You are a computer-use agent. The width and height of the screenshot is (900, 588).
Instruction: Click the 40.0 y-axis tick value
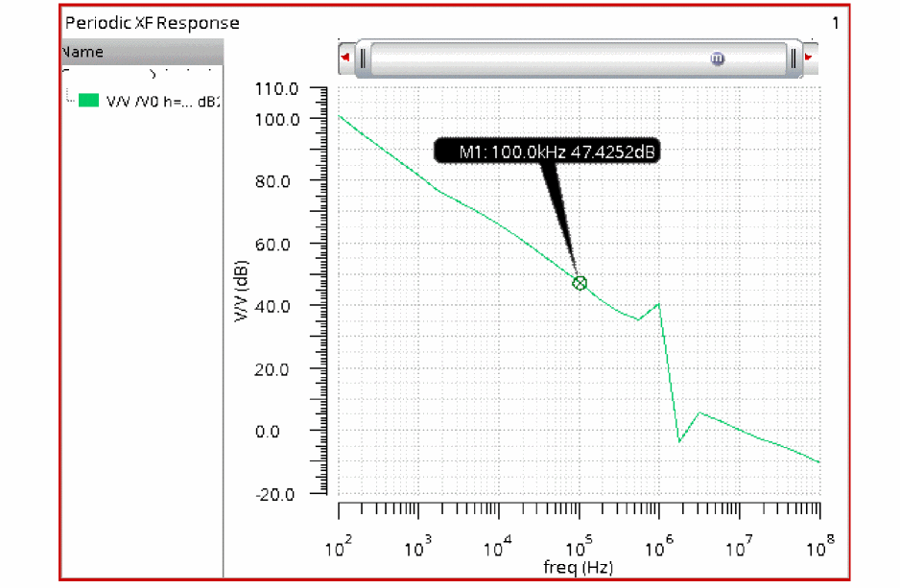[273, 306]
